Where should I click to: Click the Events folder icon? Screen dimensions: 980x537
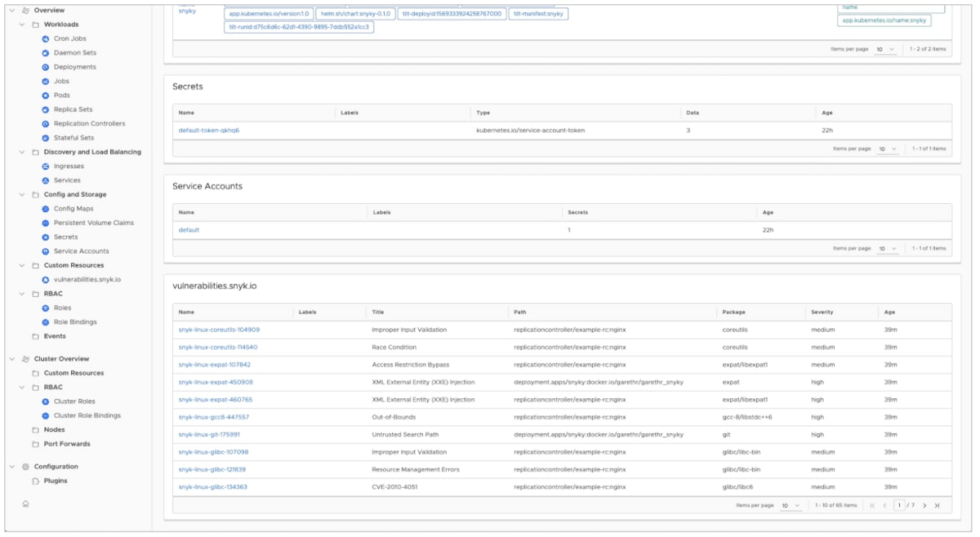pos(35,336)
